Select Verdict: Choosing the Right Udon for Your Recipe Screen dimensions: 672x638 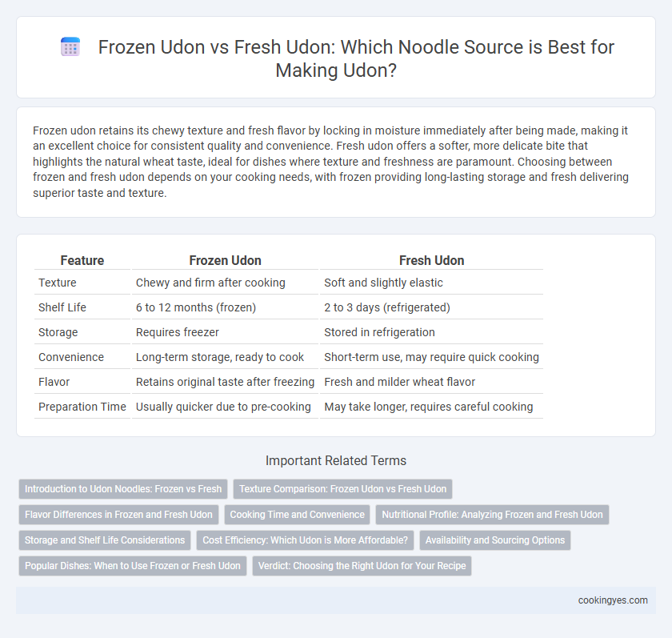tap(362, 566)
